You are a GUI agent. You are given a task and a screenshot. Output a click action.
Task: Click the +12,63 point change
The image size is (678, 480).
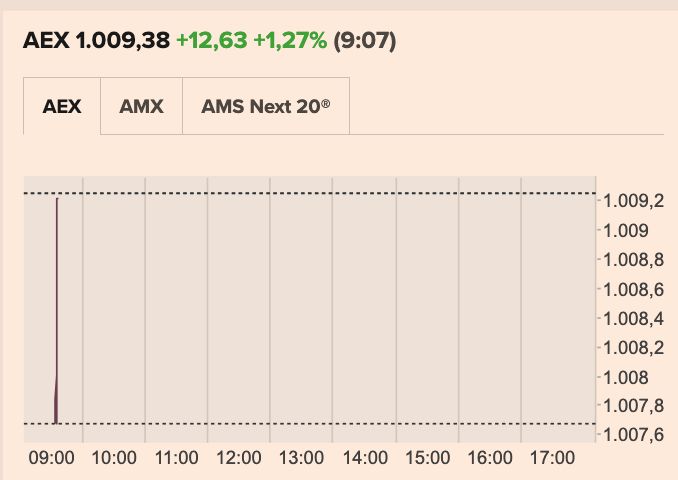click(211, 41)
